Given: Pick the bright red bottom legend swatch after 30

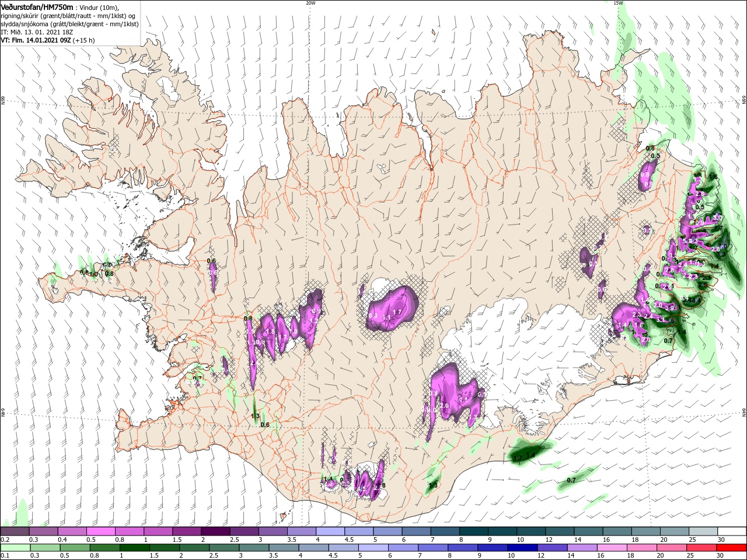Looking at the screenshot, I should (731, 548).
